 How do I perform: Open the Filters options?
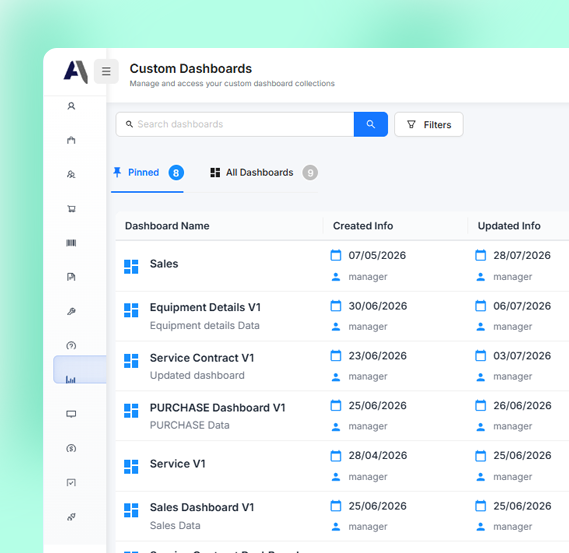click(x=429, y=124)
